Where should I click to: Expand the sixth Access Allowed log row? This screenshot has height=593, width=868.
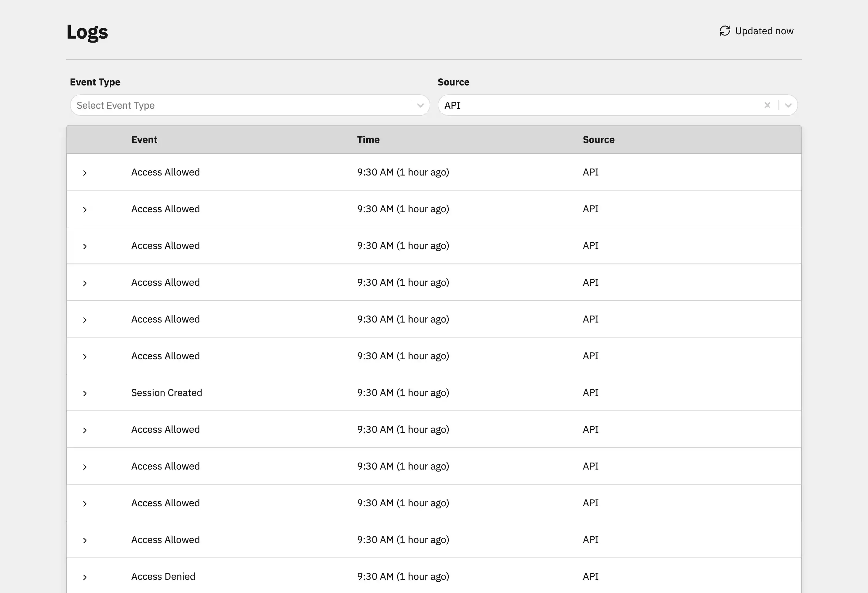coord(85,357)
